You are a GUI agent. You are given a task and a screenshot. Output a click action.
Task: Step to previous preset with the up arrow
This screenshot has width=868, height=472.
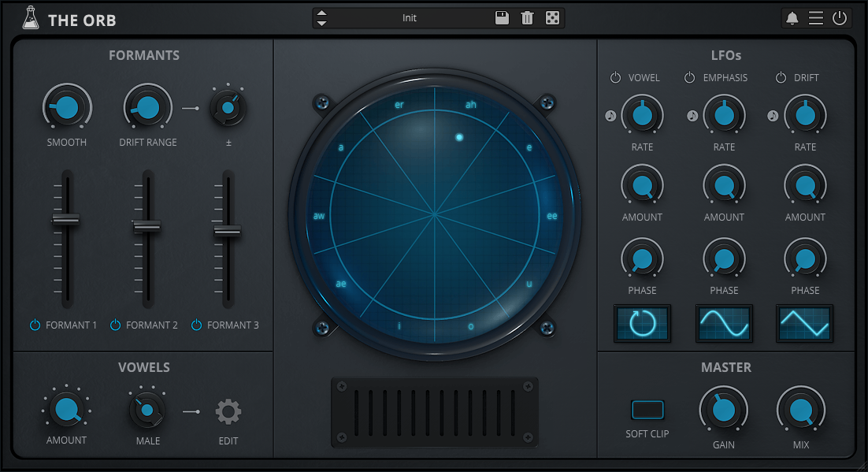[x=321, y=13]
